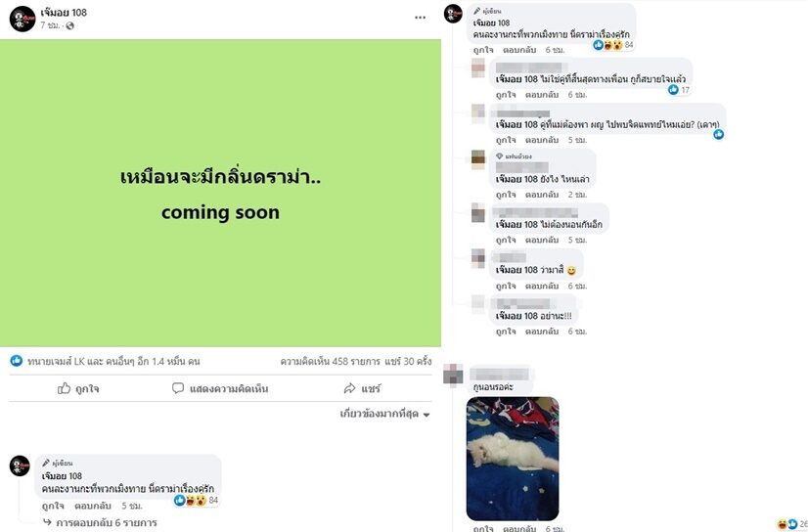This screenshot has width=808, height=532.
Task: Click the green เหมือนจะมีกลิ่นดราม่า post image
Action: coord(220,193)
